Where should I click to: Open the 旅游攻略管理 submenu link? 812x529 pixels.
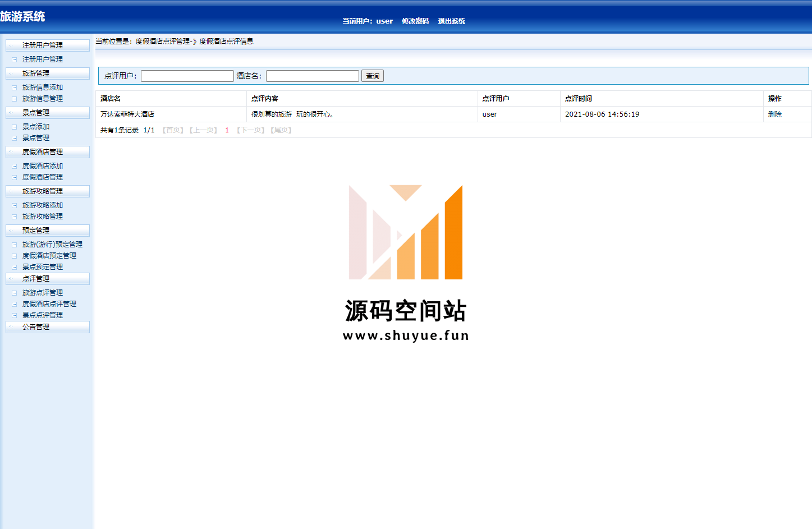43,216
